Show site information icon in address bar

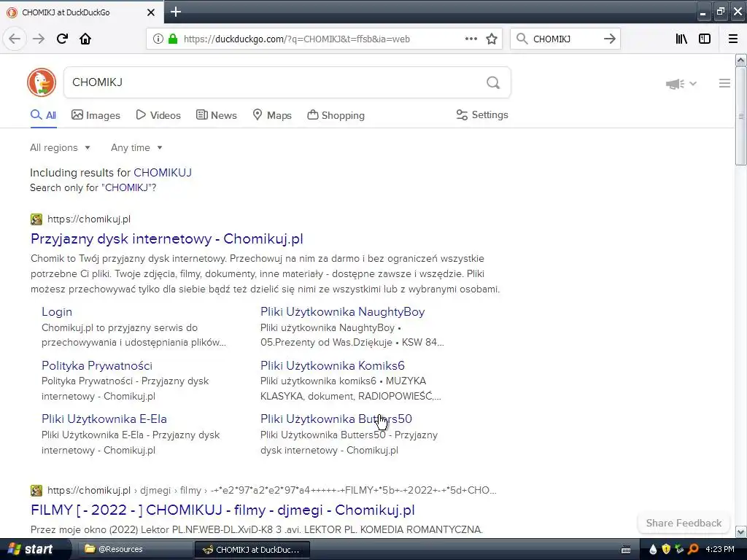tap(158, 39)
